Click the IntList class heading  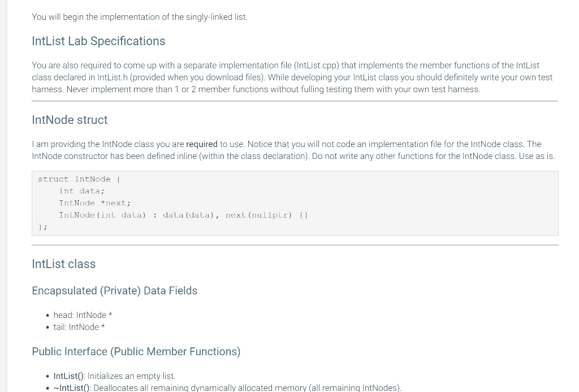[x=63, y=264]
